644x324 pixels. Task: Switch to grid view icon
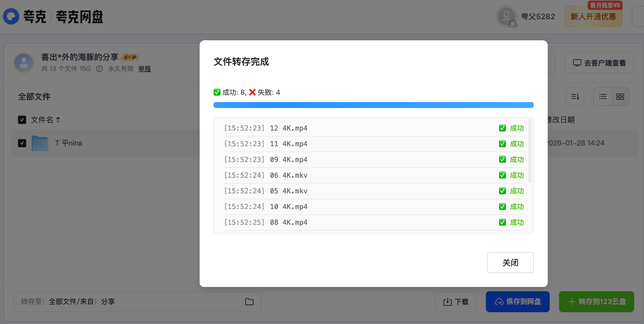click(x=620, y=96)
